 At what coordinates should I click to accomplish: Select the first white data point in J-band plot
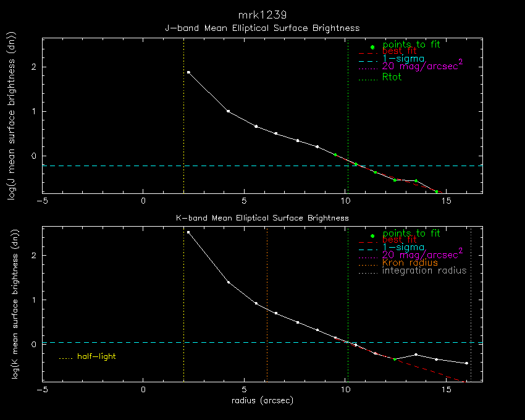point(188,72)
